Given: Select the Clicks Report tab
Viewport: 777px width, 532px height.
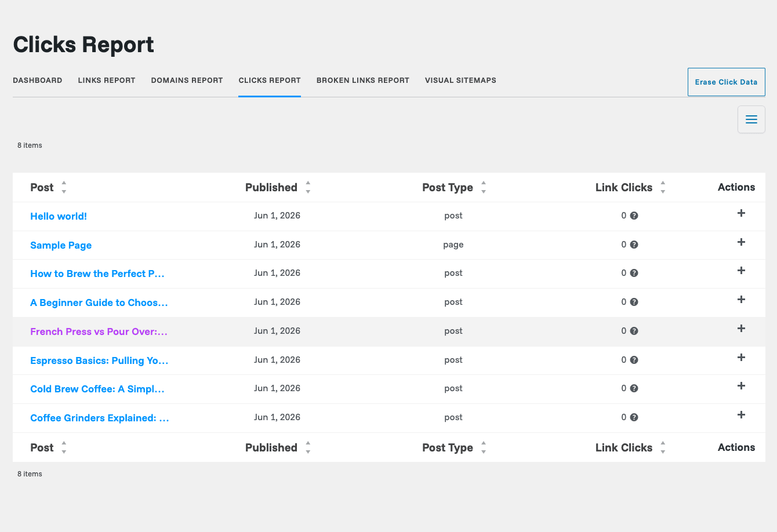Looking at the screenshot, I should (270, 81).
